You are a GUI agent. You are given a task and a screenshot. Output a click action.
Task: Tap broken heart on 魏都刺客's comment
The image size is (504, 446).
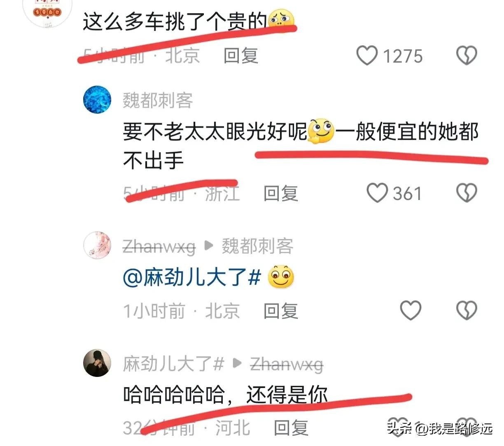467,193
